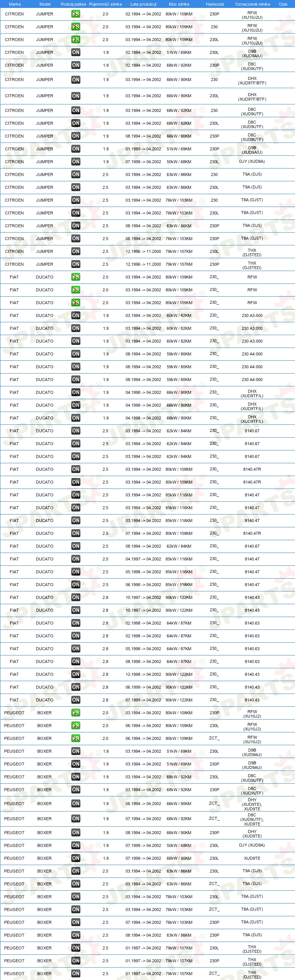Screen dimensions: 295x980
Task: Click petrol icon in Peugeot Boxer 230L RFW row
Action: tap(76, 726)
